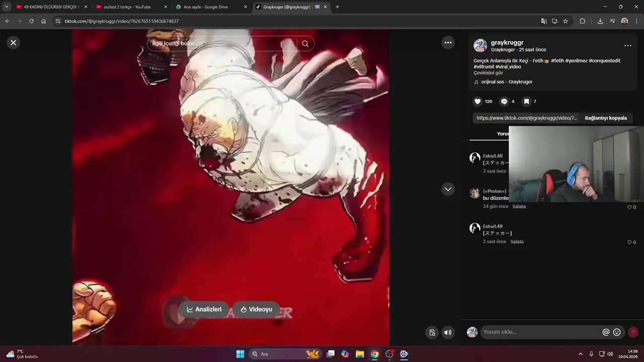Click 'Bağlantıyı kopyala' copy link button
Image resolution: width=644 pixels, height=362 pixels.
pyautogui.click(x=606, y=118)
